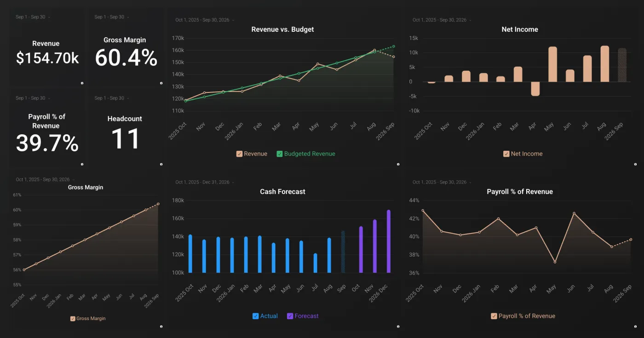This screenshot has height=338, width=644.
Task: Click the 2025 Oct start point on Gross Margin line
Action: pyautogui.click(x=24, y=270)
